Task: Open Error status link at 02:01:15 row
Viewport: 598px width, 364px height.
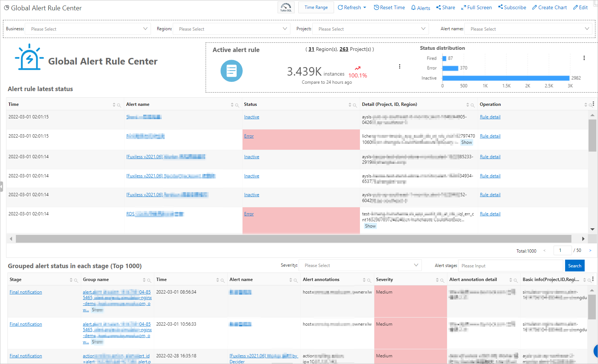Action: [x=249, y=136]
